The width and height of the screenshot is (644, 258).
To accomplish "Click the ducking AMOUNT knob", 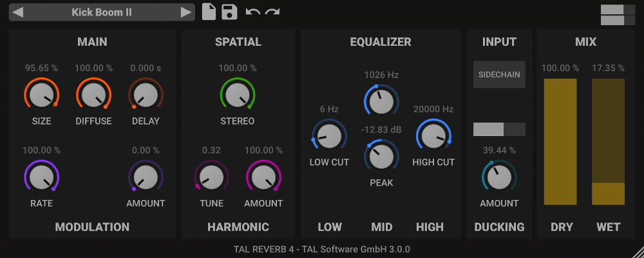I will click(x=499, y=176).
